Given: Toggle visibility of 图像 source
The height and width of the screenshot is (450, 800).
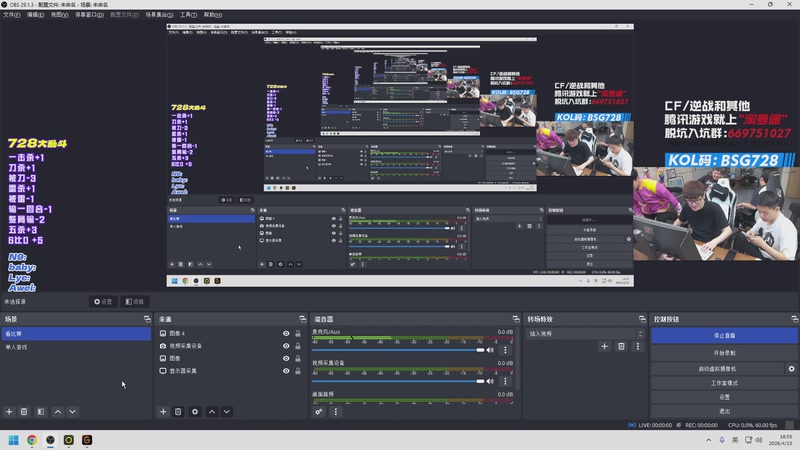Looking at the screenshot, I should tap(286, 358).
